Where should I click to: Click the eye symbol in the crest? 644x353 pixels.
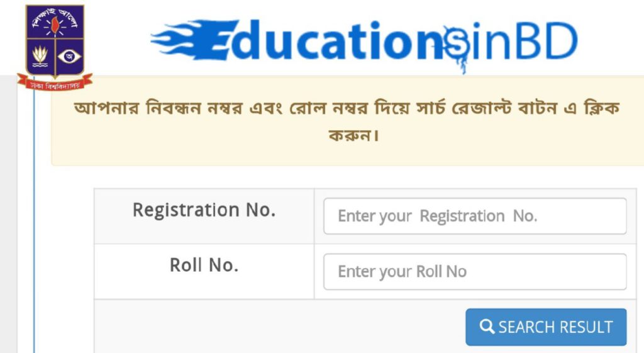(64, 56)
